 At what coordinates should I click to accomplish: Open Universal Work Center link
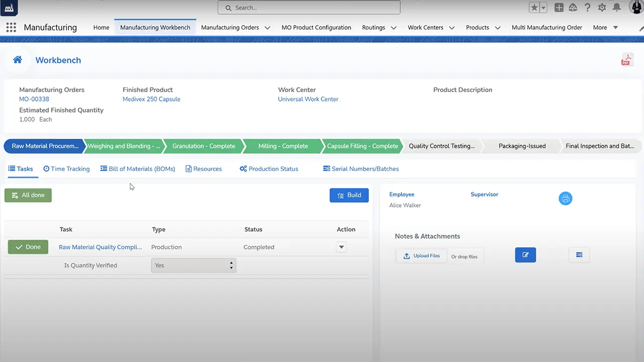click(308, 99)
